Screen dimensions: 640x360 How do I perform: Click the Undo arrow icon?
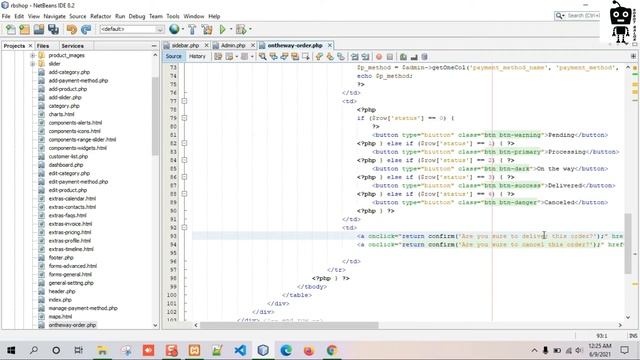72,29
